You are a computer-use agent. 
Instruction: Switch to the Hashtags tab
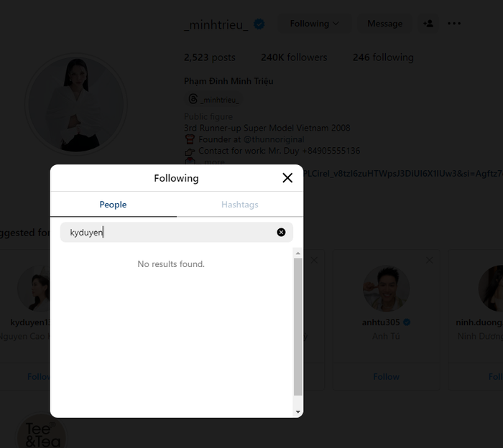coord(239,205)
